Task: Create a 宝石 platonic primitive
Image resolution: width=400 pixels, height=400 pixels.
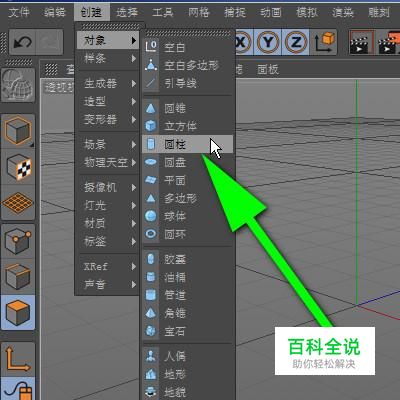Action: click(x=187, y=331)
